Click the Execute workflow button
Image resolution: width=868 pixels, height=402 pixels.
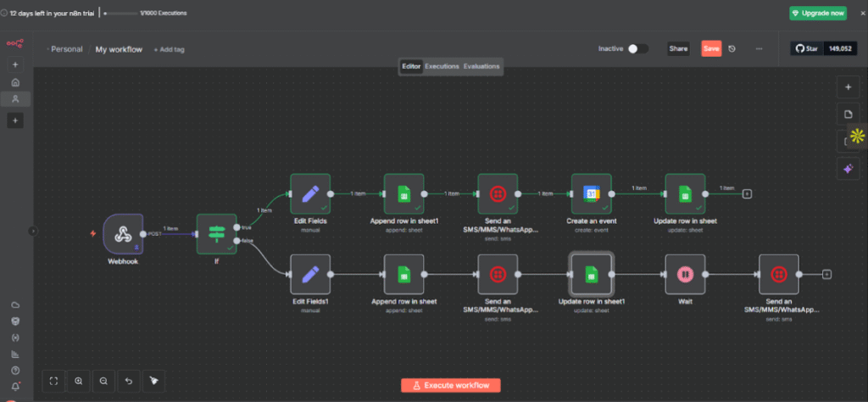pos(451,385)
